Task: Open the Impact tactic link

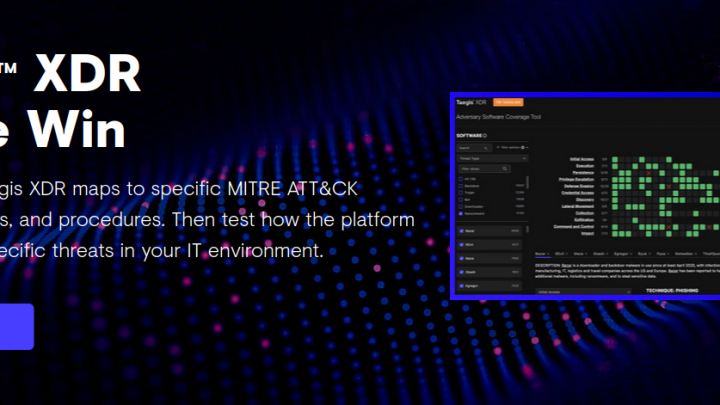Action: [587, 233]
